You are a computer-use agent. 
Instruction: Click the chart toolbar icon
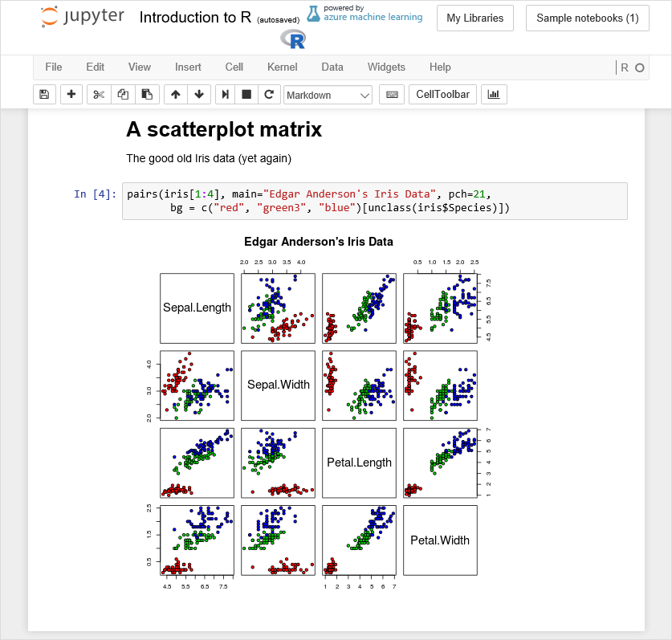pyautogui.click(x=494, y=94)
